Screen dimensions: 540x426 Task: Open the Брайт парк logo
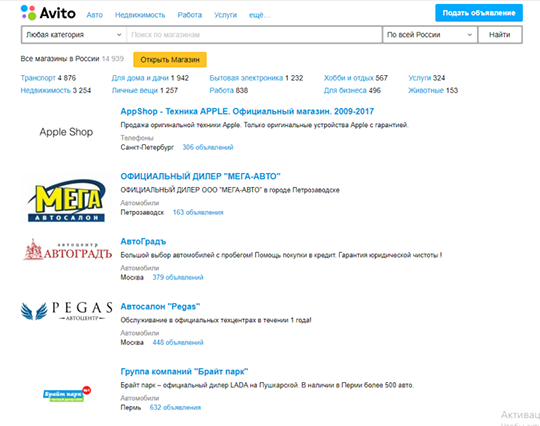[67, 394]
